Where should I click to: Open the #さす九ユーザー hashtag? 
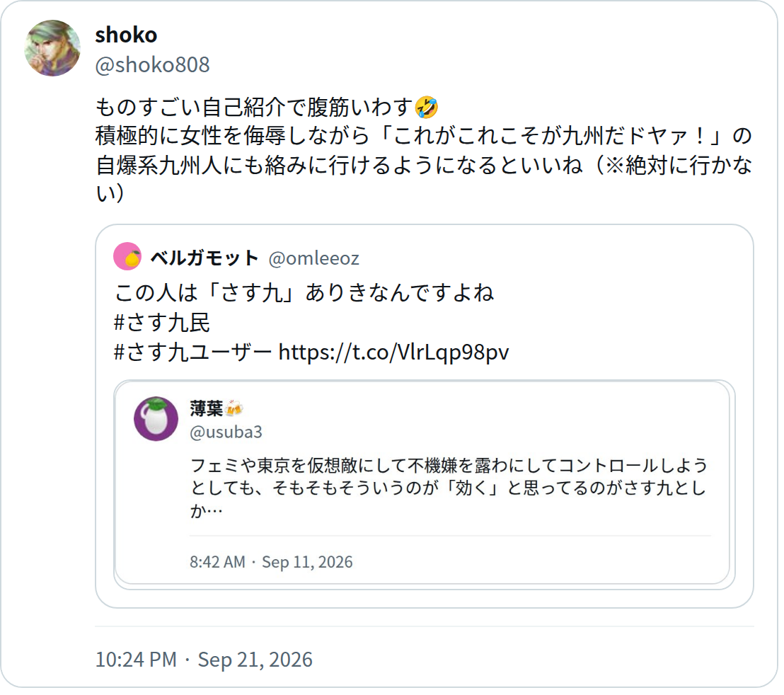192,352
